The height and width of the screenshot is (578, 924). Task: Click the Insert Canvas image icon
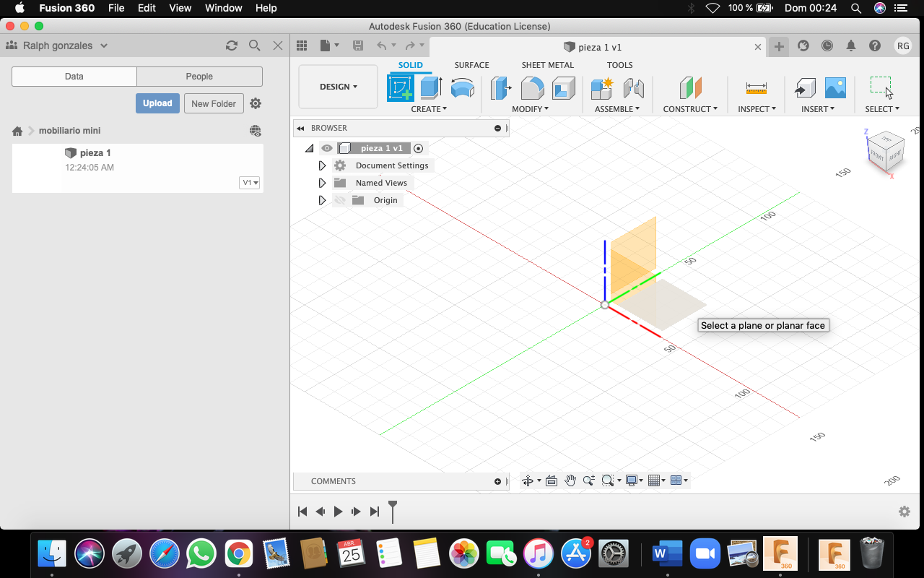[x=835, y=88]
